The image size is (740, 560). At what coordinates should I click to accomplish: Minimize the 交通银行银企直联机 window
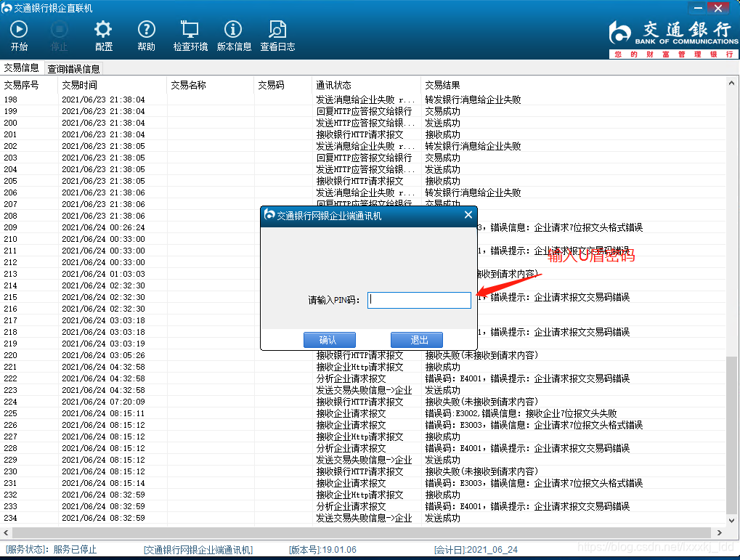tap(699, 8)
